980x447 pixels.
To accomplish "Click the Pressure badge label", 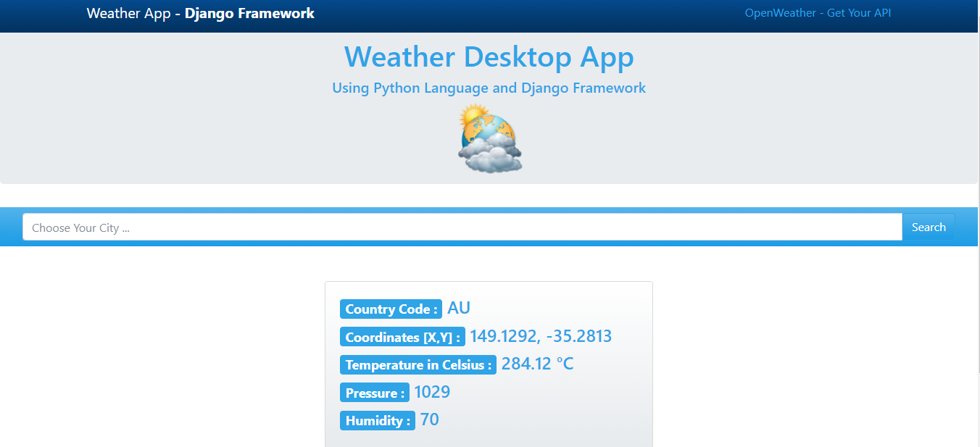I will 374,393.
